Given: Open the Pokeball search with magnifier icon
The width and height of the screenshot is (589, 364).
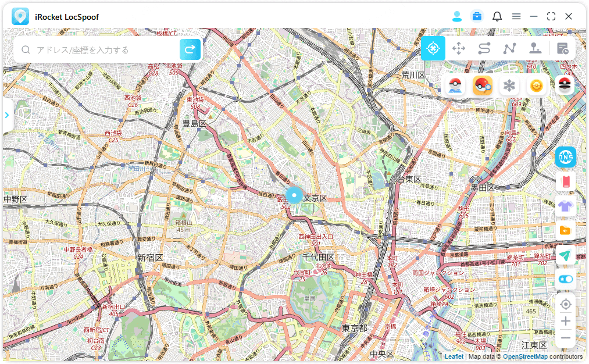Looking at the screenshot, I should click(x=483, y=86).
